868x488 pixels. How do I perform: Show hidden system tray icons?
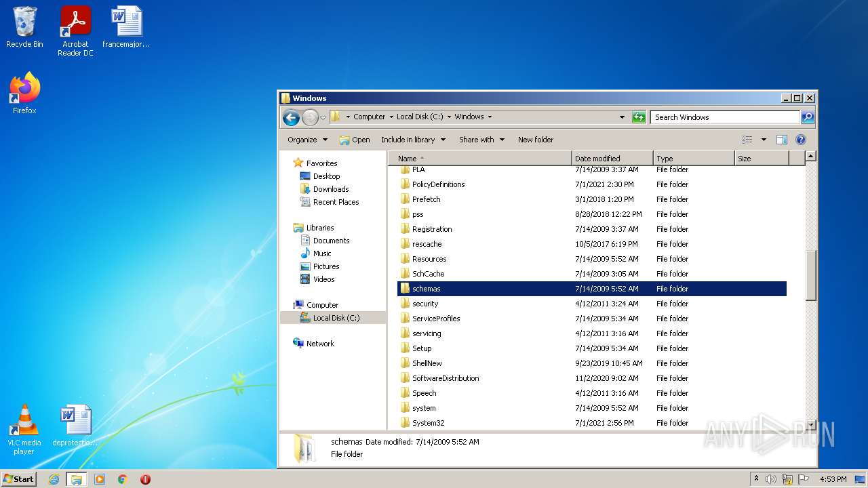pyautogui.click(x=756, y=479)
